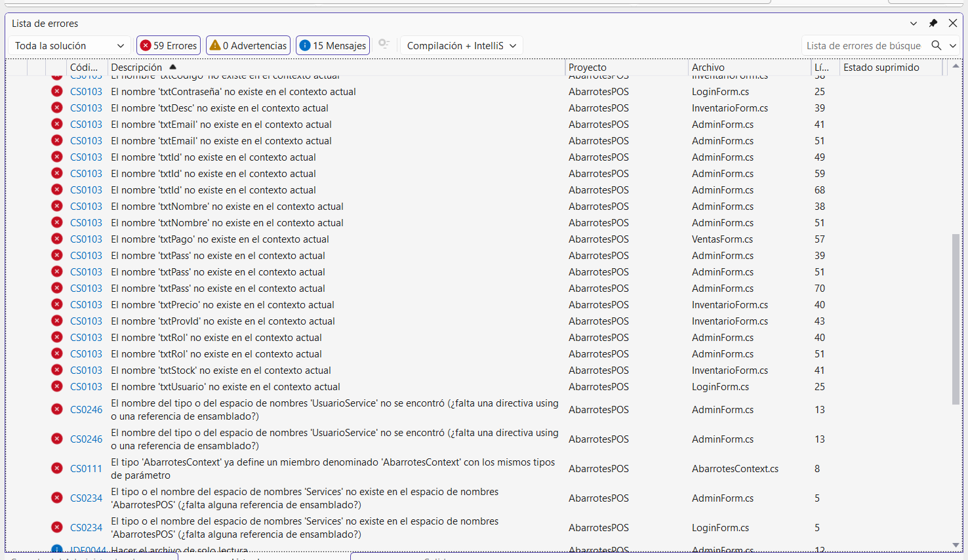The image size is (968, 560).
Task: Open the 'Toda la solución' scope dropdown
Action: [x=70, y=45]
